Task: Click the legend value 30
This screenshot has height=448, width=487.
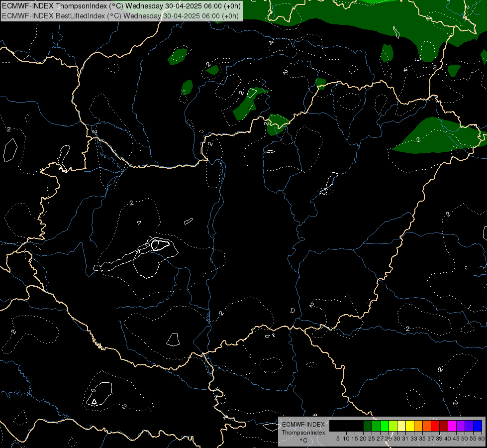Action: coord(397,439)
